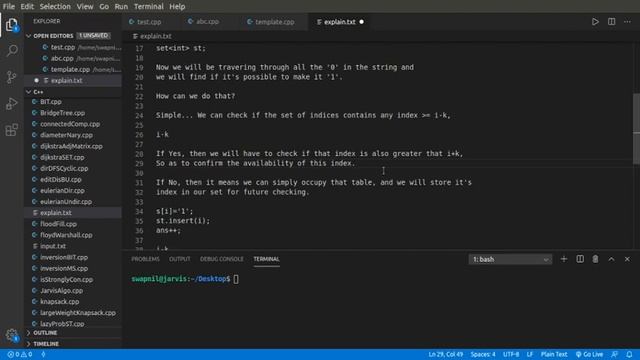Viewport: 640px width, 360px height.
Task: Open editor More Actions ellipsis
Action: (627, 22)
